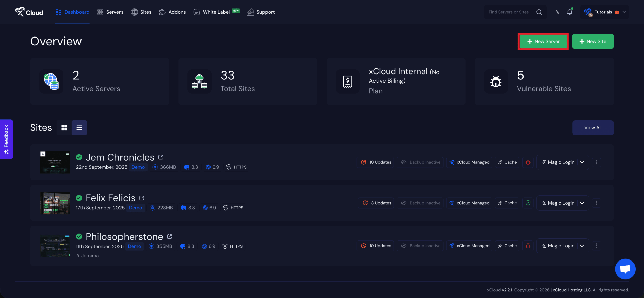Click the New Server button
Screen dimensions: 644x298
coord(543,41)
